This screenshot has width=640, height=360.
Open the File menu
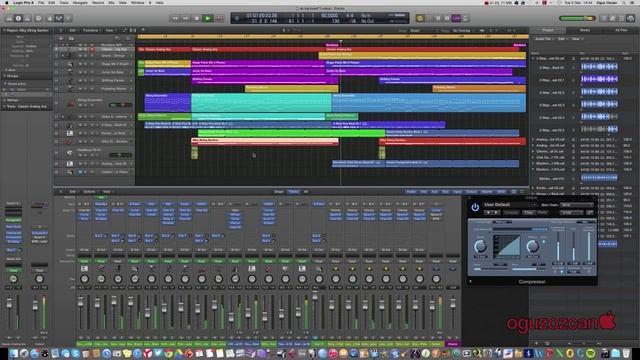point(41,2)
